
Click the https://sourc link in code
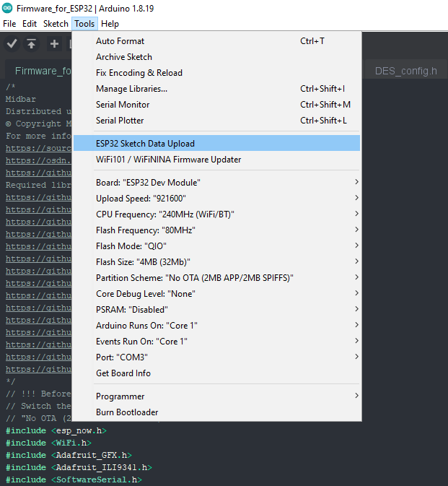[x=39, y=148]
